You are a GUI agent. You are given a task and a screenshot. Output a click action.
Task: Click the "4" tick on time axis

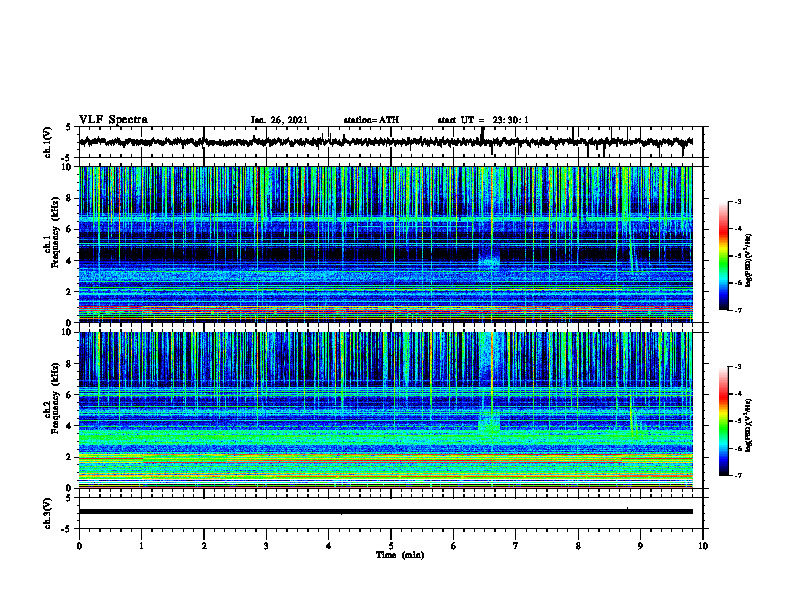coord(329,546)
